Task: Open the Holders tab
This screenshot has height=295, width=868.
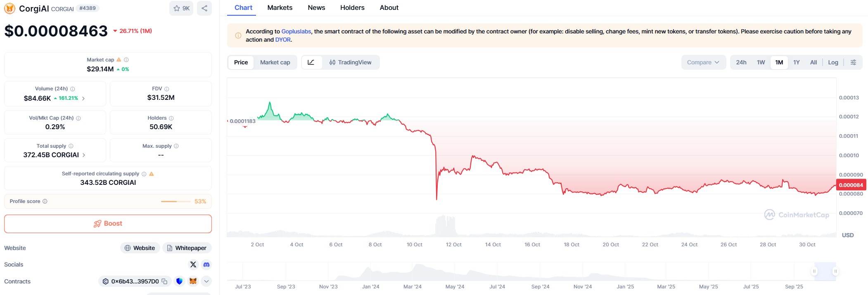Action: [x=352, y=7]
